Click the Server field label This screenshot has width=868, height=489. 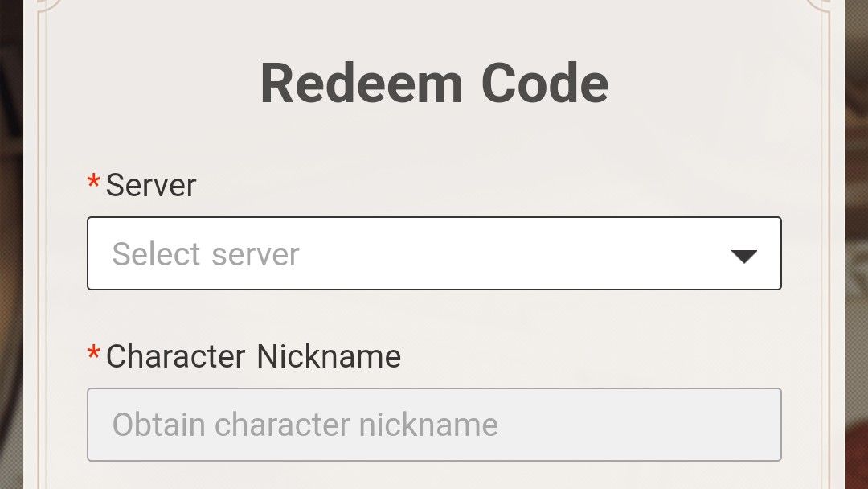[151, 186]
